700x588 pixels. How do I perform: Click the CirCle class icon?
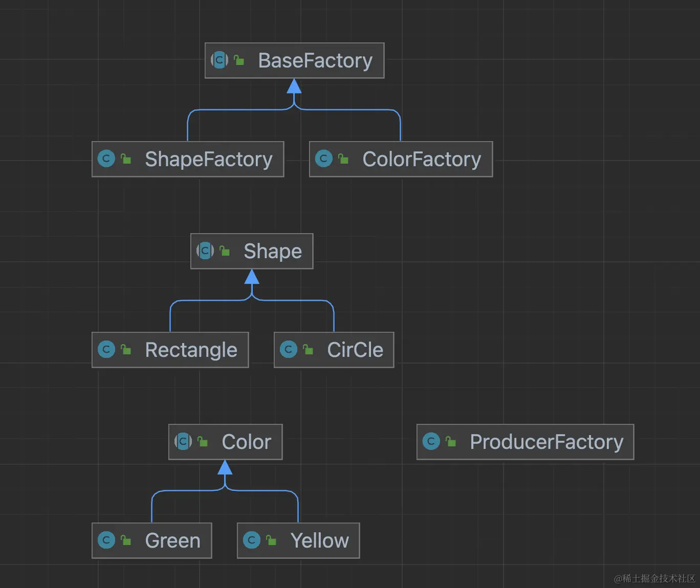click(x=289, y=350)
